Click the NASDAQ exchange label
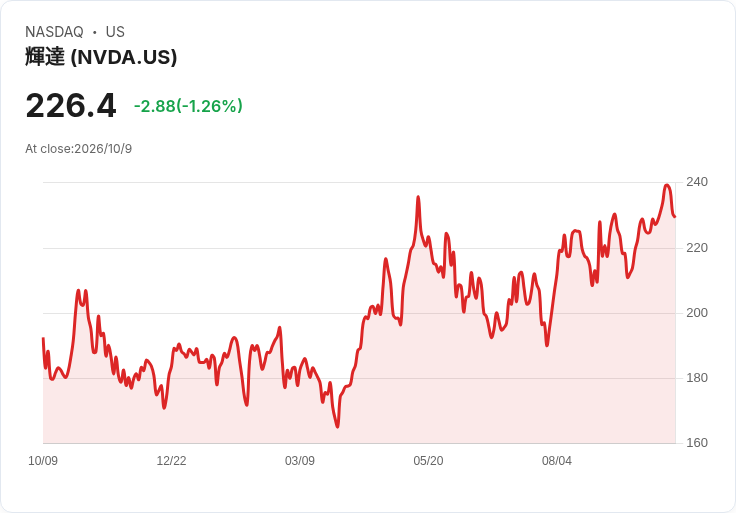Image resolution: width=736 pixels, height=513 pixels. coord(54,32)
